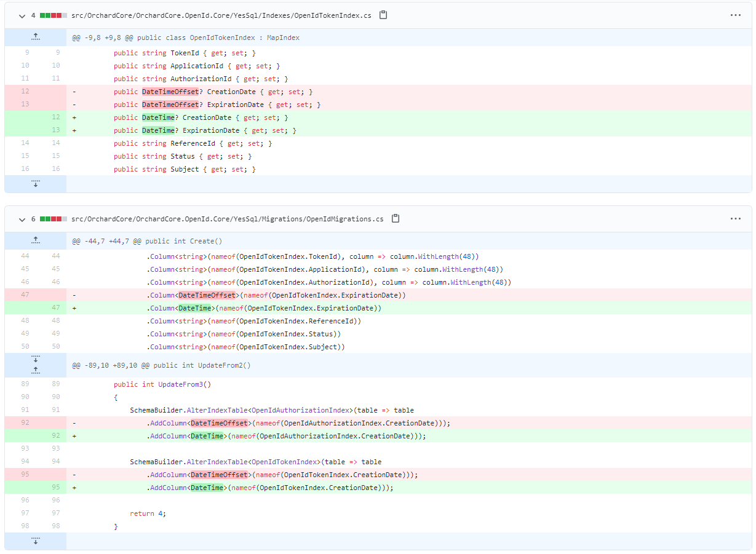This screenshot has height=554, width=756.
Task: Open options menu for OpenIdTokenIndex.cs
Action: click(735, 15)
